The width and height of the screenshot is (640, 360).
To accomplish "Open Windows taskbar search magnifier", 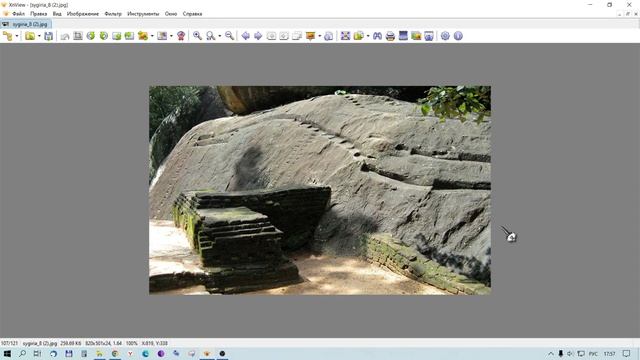I will [x=22, y=353].
